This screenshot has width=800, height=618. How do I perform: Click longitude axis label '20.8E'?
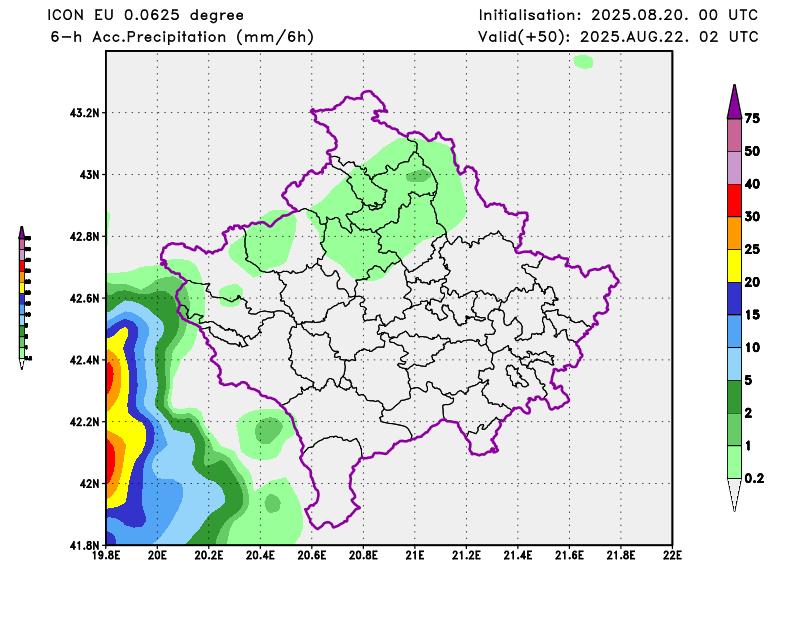pos(363,555)
